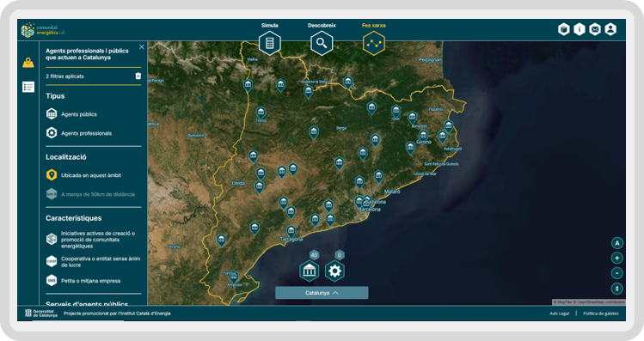Zoom out on the map
This screenshot has height=341, width=644.
coord(616,273)
